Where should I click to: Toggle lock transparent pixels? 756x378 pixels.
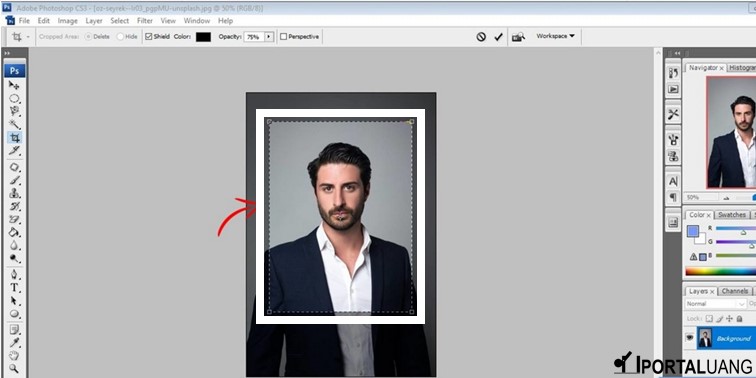coord(709,319)
